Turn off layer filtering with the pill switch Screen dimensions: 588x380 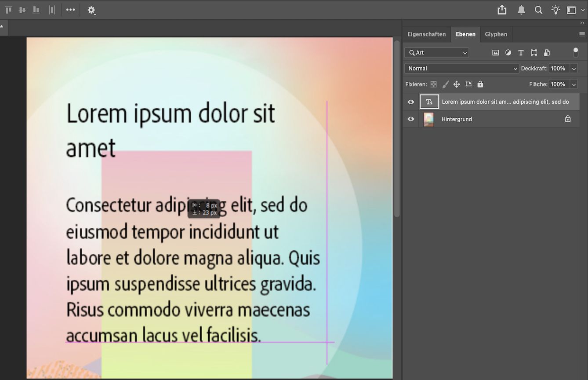576,52
